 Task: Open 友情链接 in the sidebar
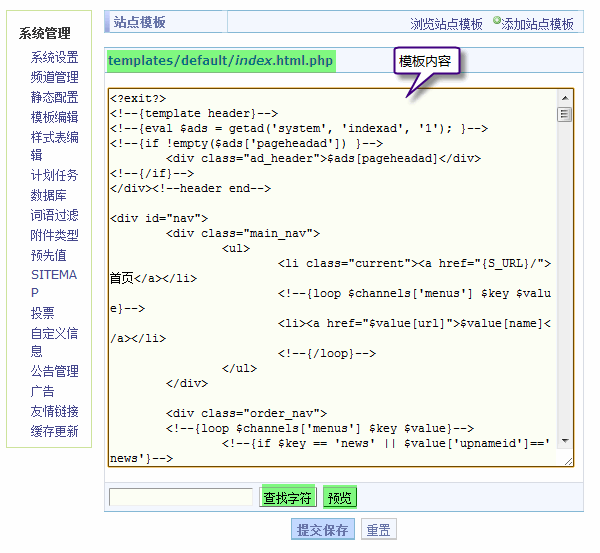(54, 411)
